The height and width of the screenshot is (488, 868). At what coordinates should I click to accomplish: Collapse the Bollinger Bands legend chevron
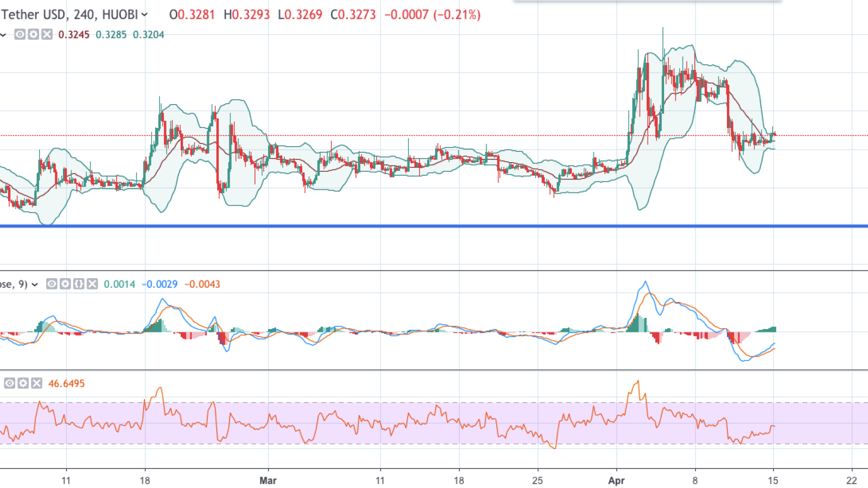3,35
